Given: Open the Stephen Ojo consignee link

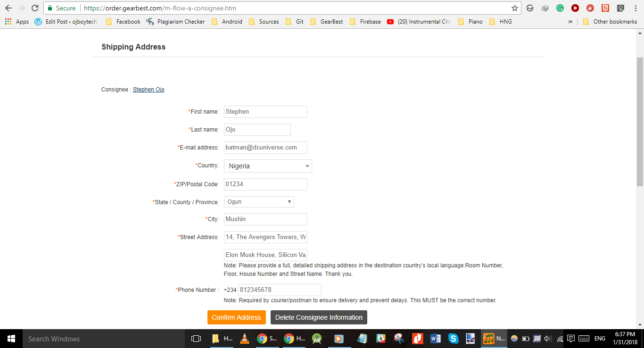Looking at the screenshot, I should point(149,90).
